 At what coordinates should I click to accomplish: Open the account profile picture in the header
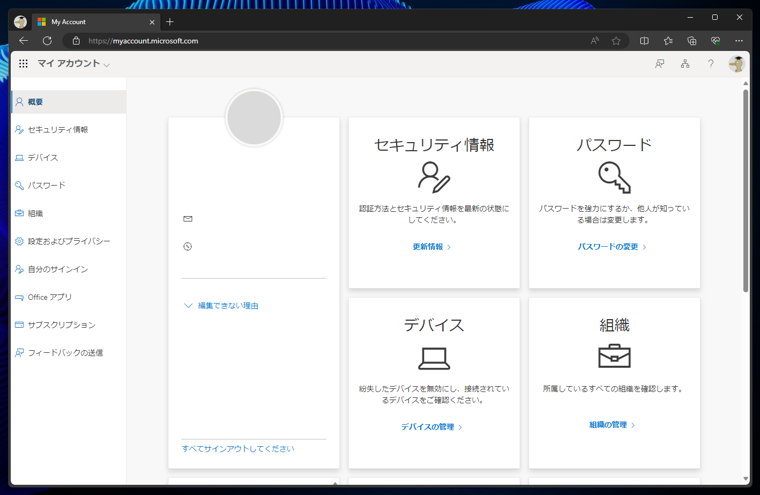pos(737,64)
